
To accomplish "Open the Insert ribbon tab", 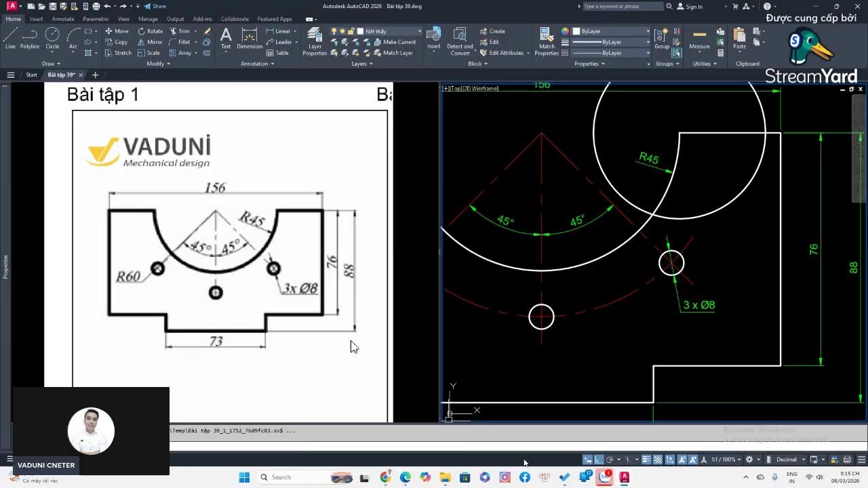I will [36, 19].
